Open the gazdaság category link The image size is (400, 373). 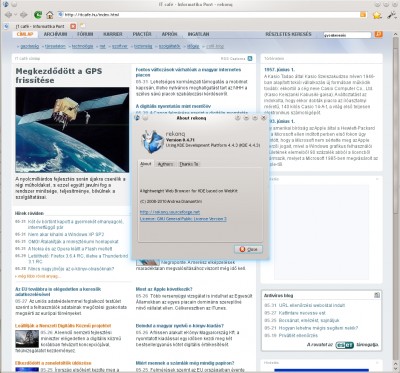(30, 46)
